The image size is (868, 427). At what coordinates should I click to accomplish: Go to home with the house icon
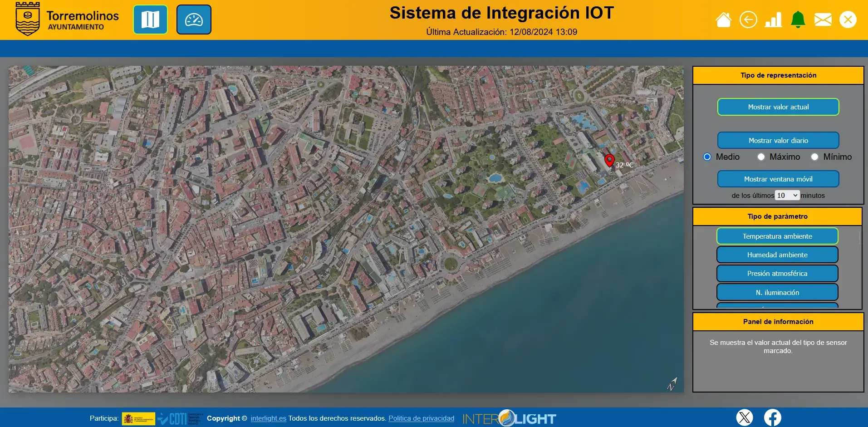(724, 19)
